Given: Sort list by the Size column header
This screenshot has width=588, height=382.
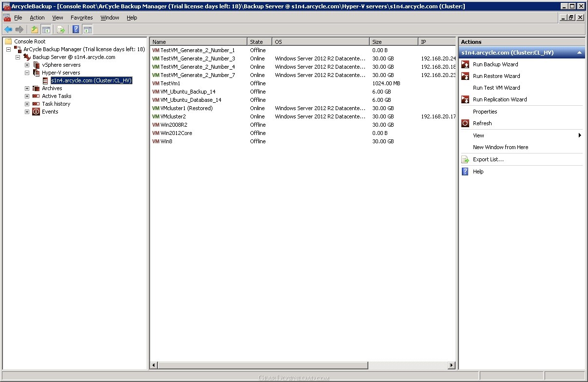Looking at the screenshot, I should tap(394, 42).
